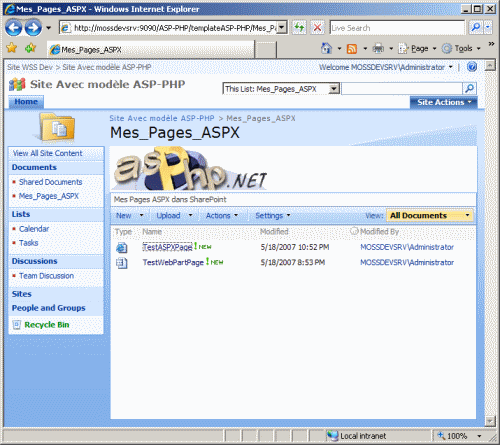Select the Mes_Pages_ASPX browser tab

pos(151,50)
